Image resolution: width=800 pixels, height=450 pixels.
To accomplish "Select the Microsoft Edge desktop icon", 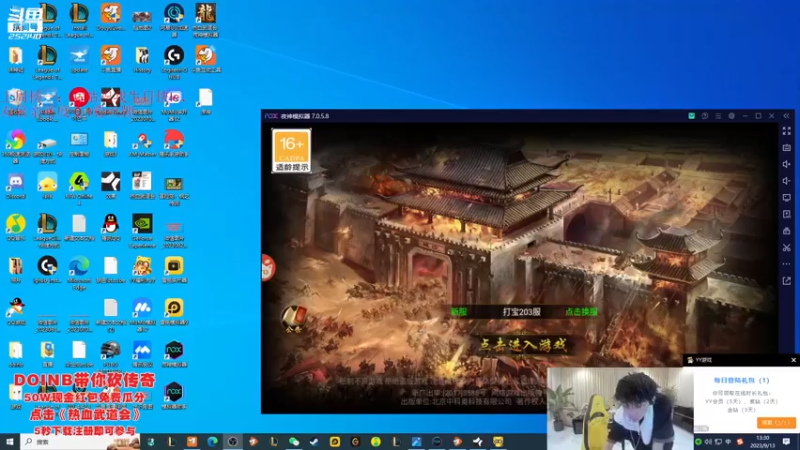I will (79, 272).
